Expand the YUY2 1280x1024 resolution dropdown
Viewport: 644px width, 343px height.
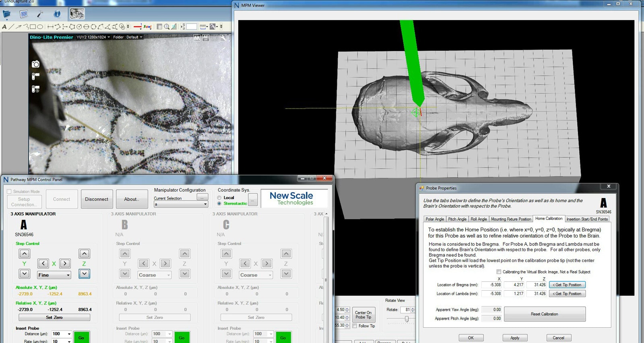[x=93, y=37]
